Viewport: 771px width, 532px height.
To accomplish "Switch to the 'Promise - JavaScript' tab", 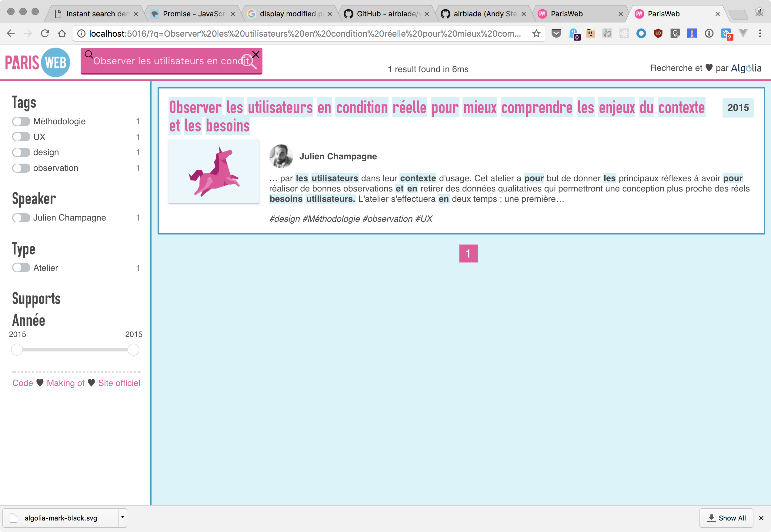I will 192,14.
